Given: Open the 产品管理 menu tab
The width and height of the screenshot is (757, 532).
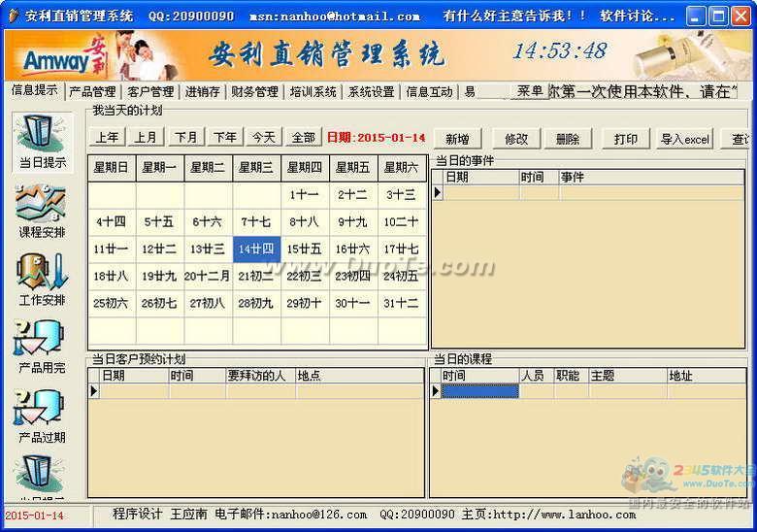Looking at the screenshot, I should pos(93,91).
